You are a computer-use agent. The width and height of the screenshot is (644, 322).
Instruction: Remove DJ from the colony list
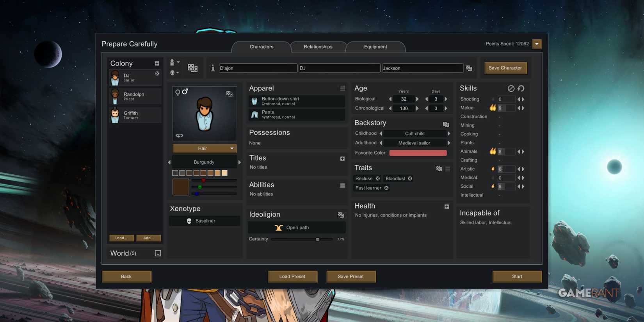(157, 73)
